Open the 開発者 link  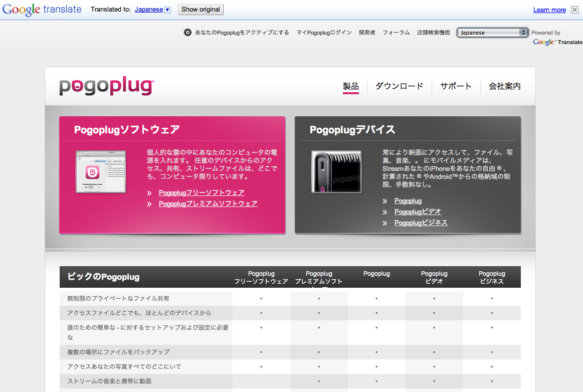tap(367, 33)
